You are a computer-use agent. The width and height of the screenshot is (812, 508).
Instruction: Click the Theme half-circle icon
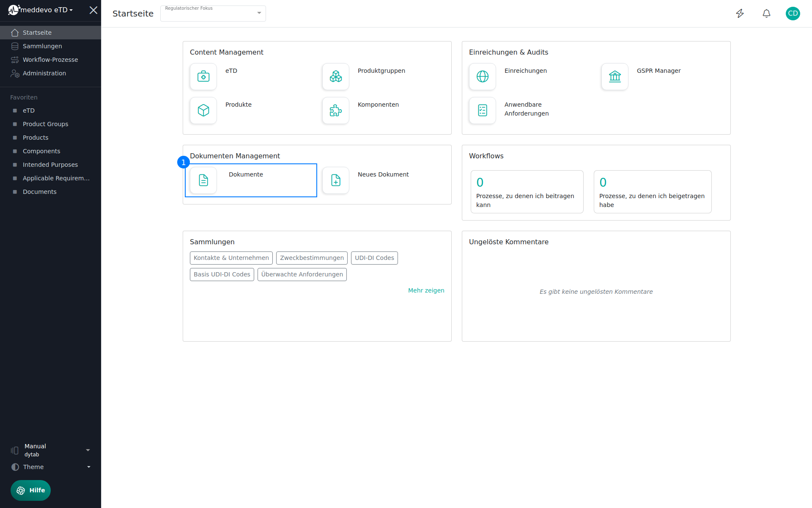click(15, 467)
